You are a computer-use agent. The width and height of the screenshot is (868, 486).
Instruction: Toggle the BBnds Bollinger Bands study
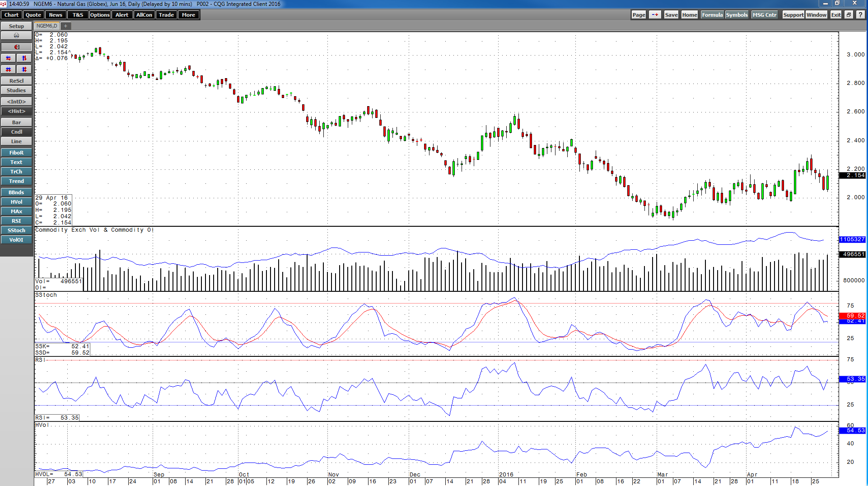(x=16, y=192)
